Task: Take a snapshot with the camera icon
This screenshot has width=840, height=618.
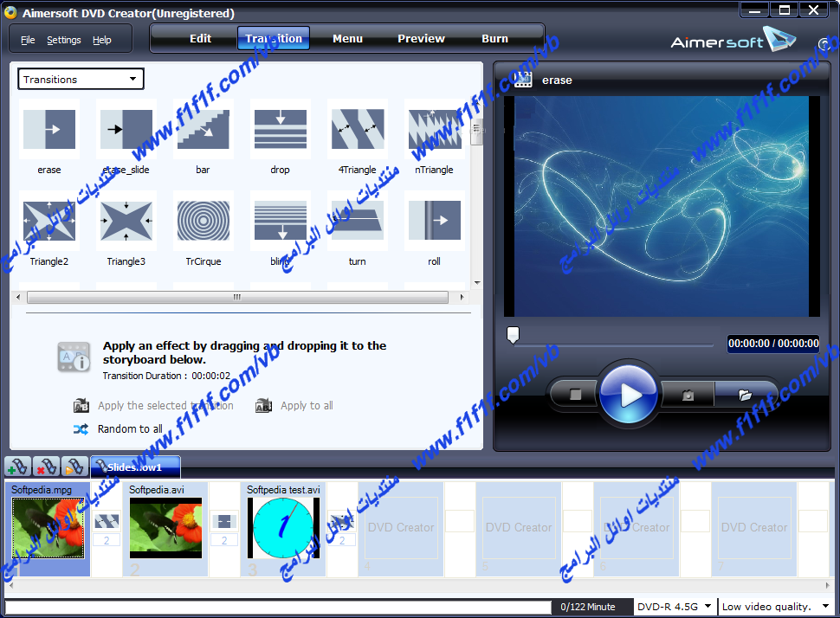Action: coord(688,395)
